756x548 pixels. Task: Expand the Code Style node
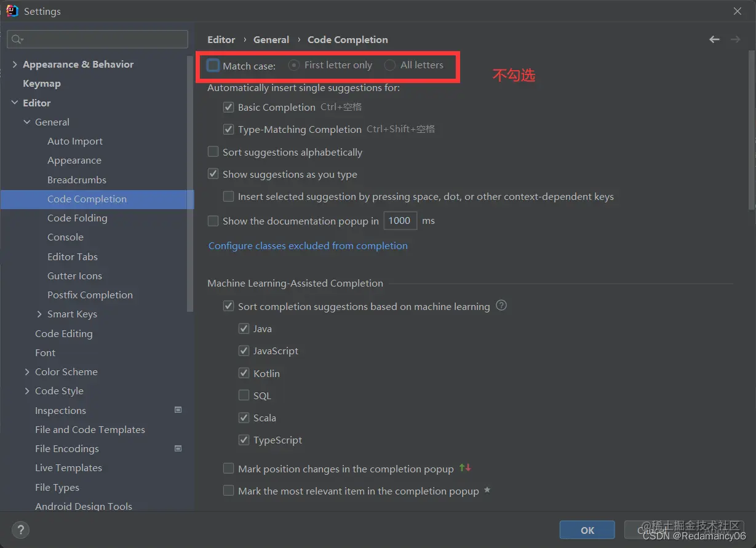pos(27,391)
